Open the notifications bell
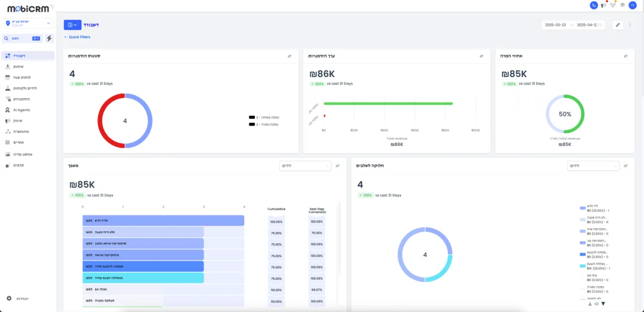The height and width of the screenshot is (312, 644). click(613, 5)
